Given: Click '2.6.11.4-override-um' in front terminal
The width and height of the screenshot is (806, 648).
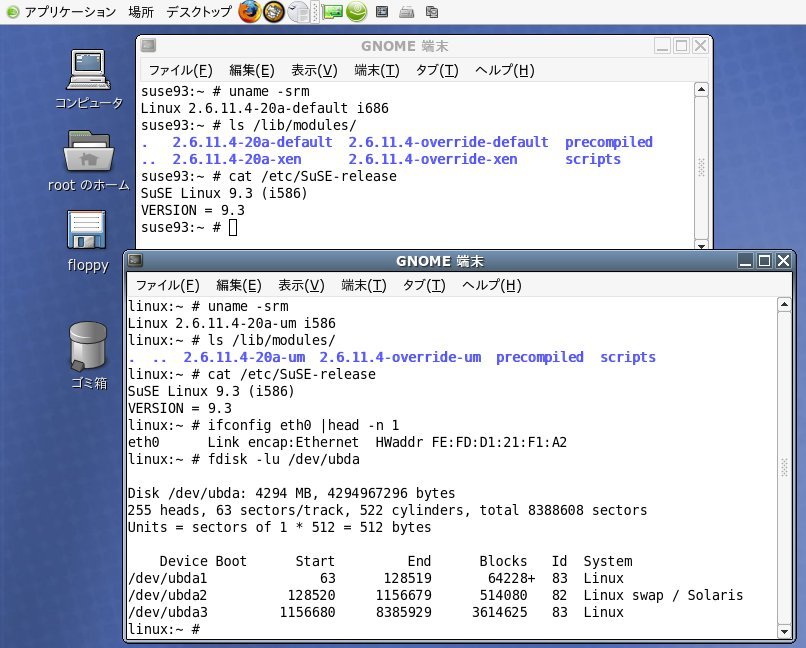Looking at the screenshot, I should coord(400,357).
